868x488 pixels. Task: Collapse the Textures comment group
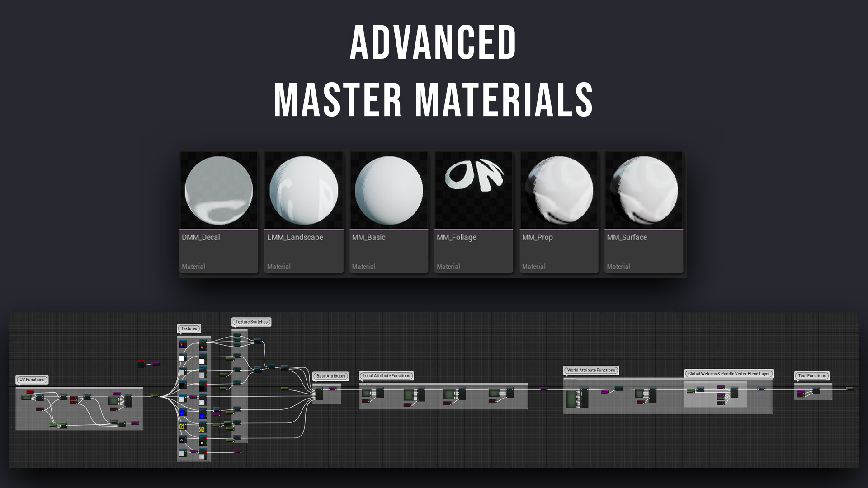[188, 328]
